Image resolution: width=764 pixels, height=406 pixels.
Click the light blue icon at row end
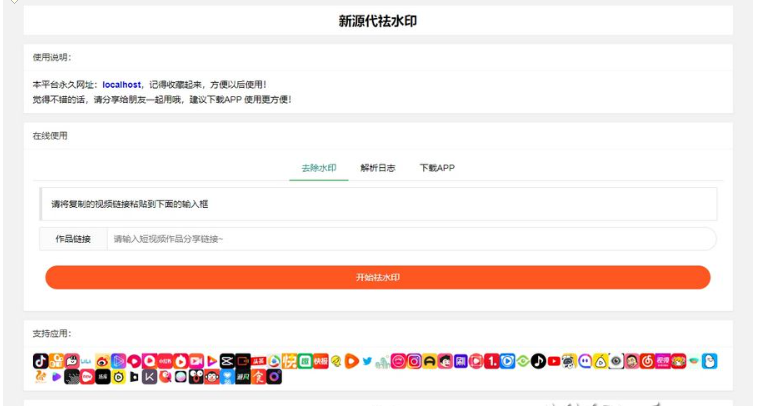(709, 361)
